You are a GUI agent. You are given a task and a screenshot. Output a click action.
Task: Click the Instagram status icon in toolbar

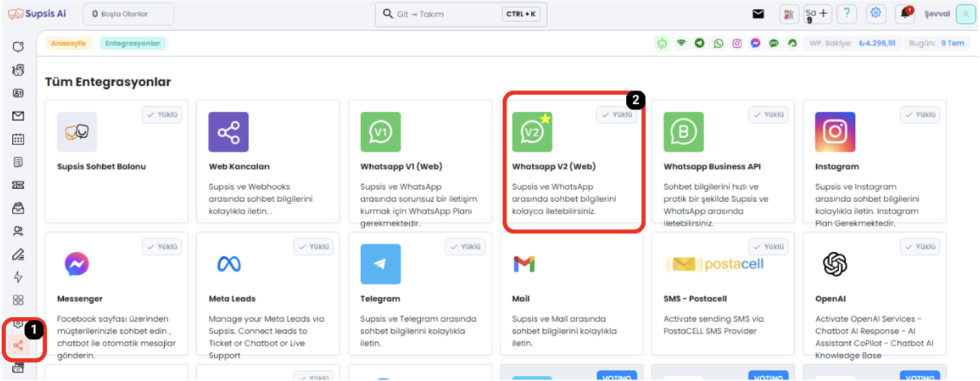[737, 44]
